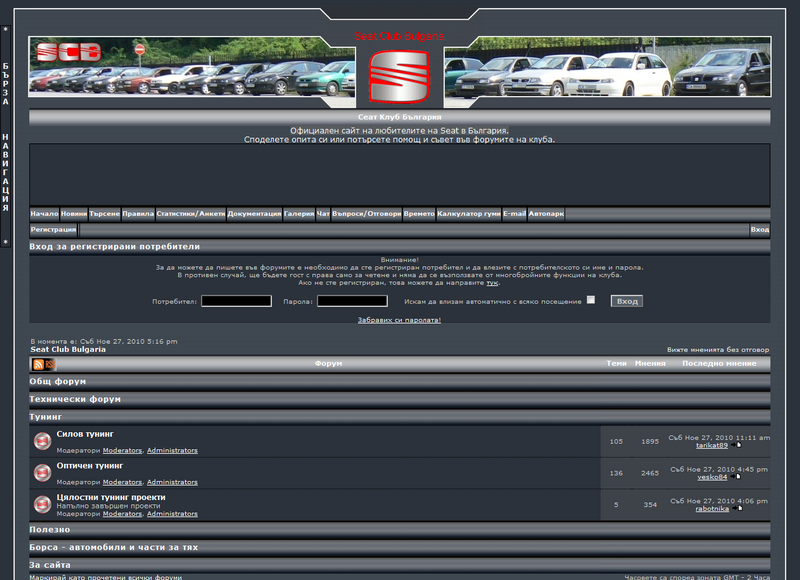
Task: Open the Търсене menu item
Action: 105,214
